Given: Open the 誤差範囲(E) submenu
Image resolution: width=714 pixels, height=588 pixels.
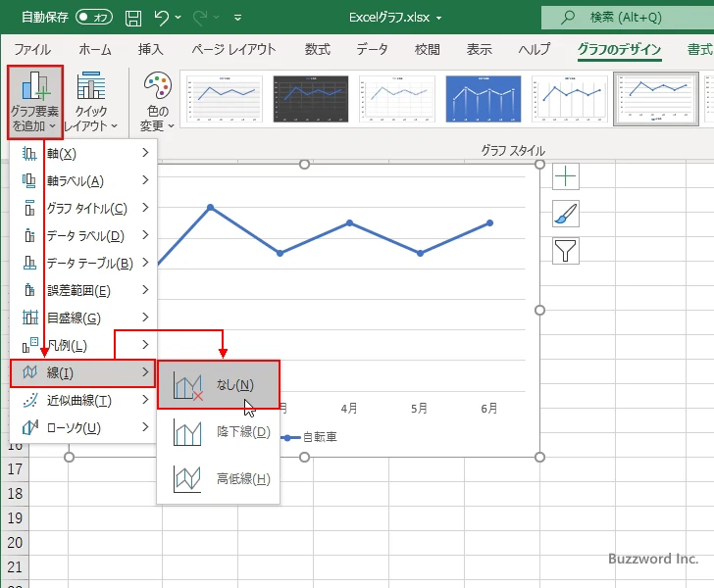Looking at the screenshot, I should [x=83, y=290].
